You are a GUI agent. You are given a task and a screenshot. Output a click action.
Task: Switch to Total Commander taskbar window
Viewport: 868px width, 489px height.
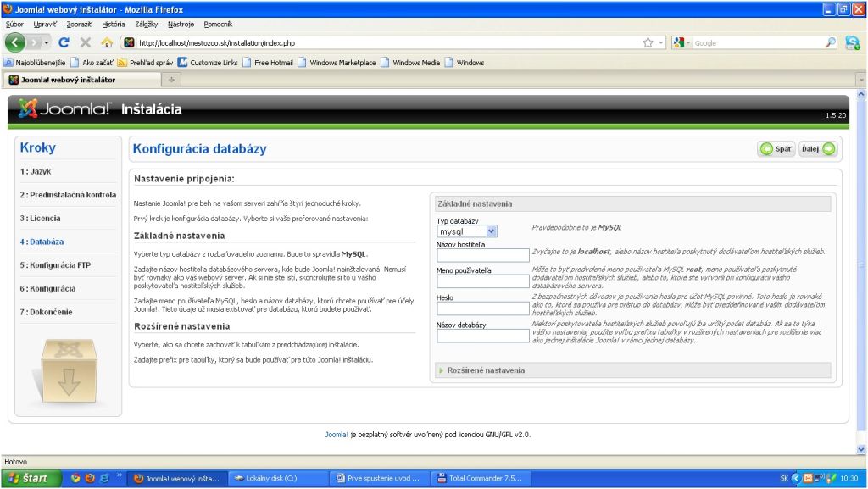(481, 479)
